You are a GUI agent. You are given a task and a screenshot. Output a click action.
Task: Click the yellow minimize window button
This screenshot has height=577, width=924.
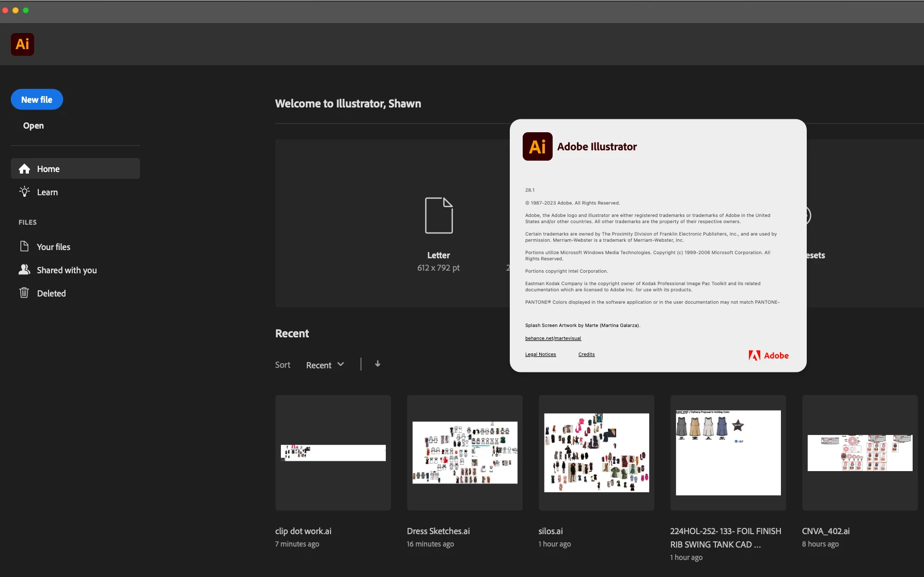(x=15, y=10)
